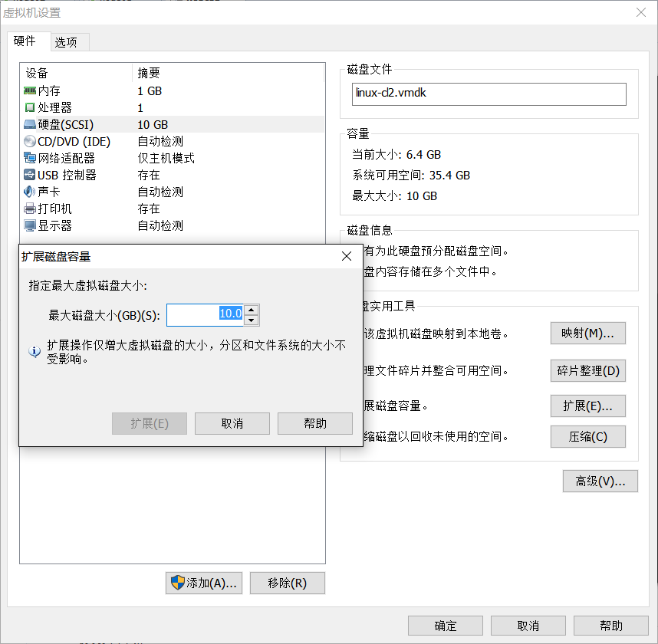Viewport: 658px width, 644px height.
Task: Click the 碎片整理(D) defragment button
Action: point(587,370)
